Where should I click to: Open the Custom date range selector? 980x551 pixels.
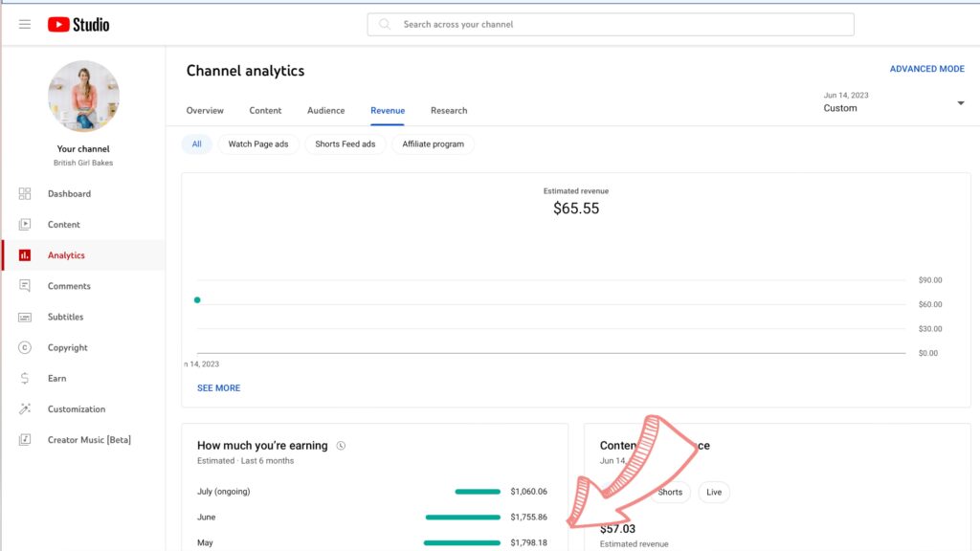point(893,102)
